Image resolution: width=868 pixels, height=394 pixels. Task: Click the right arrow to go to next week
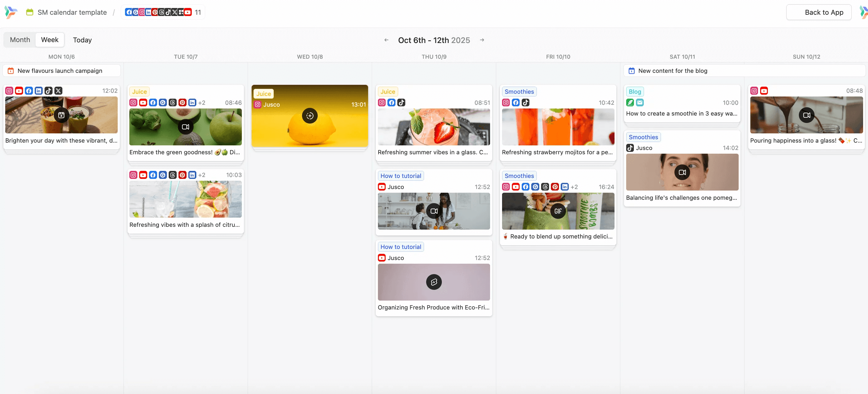click(x=482, y=40)
